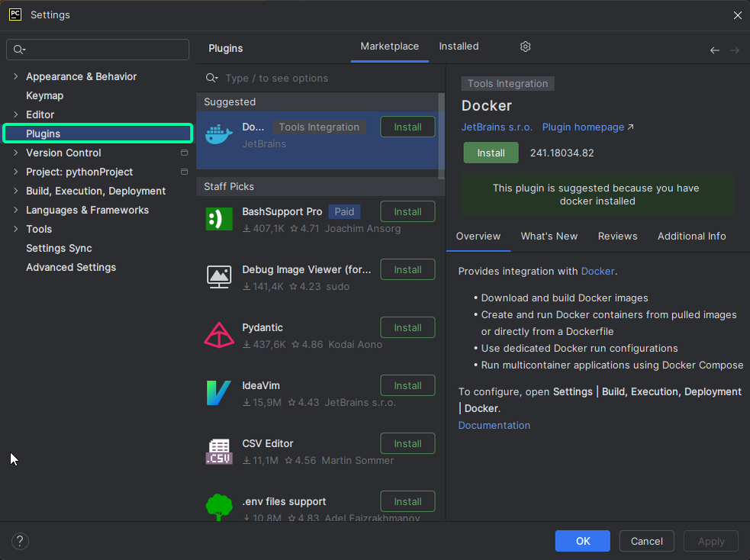
Task: Click the .env files support tree icon
Action: point(219,507)
